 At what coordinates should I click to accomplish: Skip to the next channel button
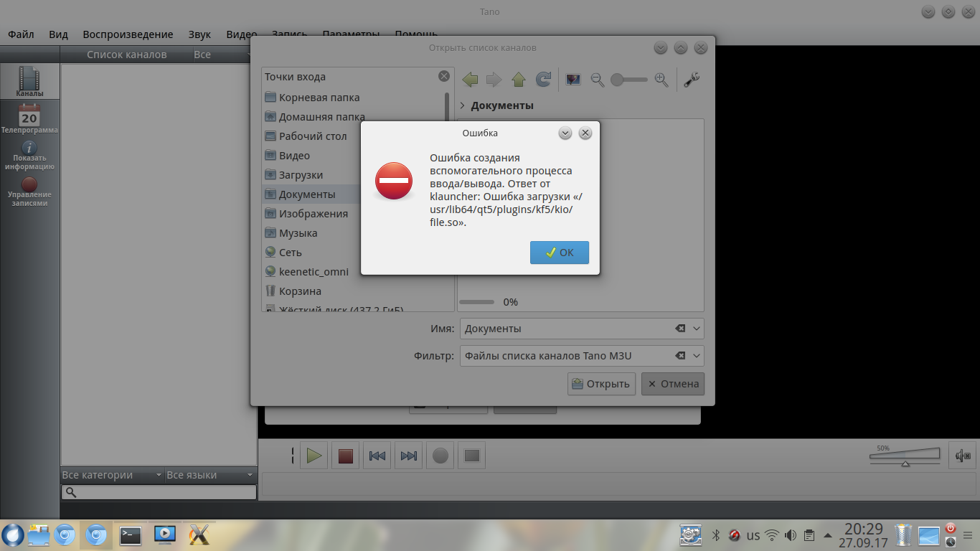point(409,456)
